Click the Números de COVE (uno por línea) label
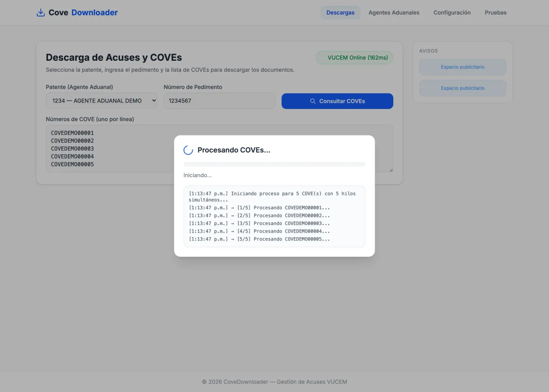The height and width of the screenshot is (392, 549). point(90,119)
